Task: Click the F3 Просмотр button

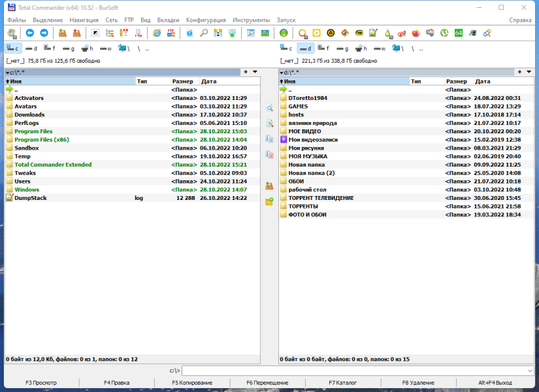Action: click(x=41, y=383)
